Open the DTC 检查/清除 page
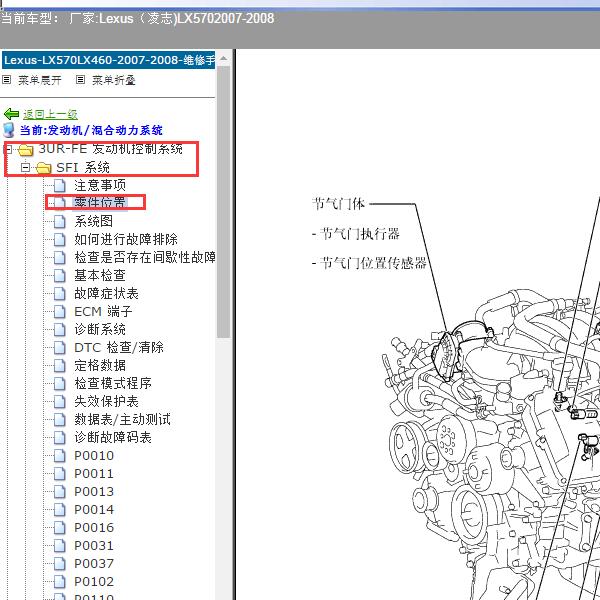 [119, 347]
